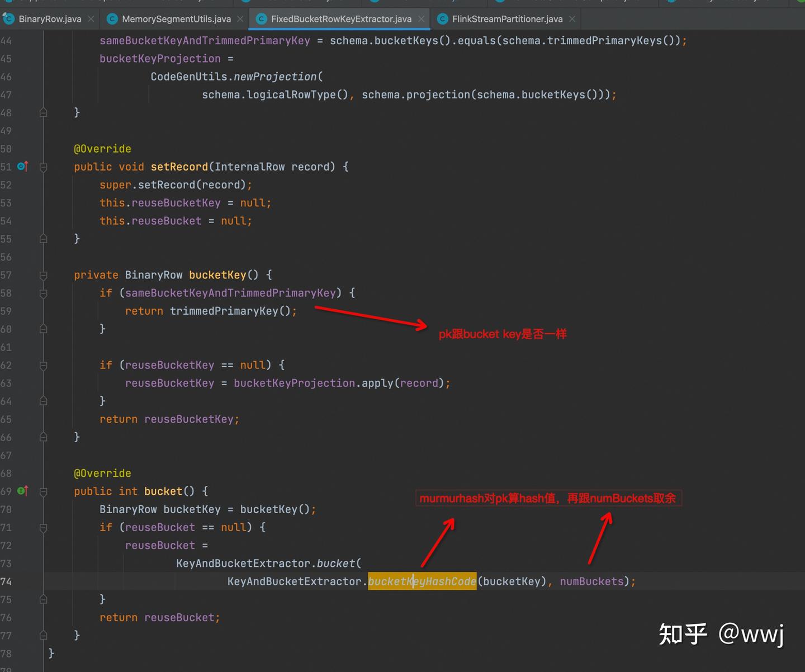This screenshot has width=805, height=672.
Task: Close the FixedBucketRowKeyExtractor.java tab
Action: pyautogui.click(x=421, y=18)
